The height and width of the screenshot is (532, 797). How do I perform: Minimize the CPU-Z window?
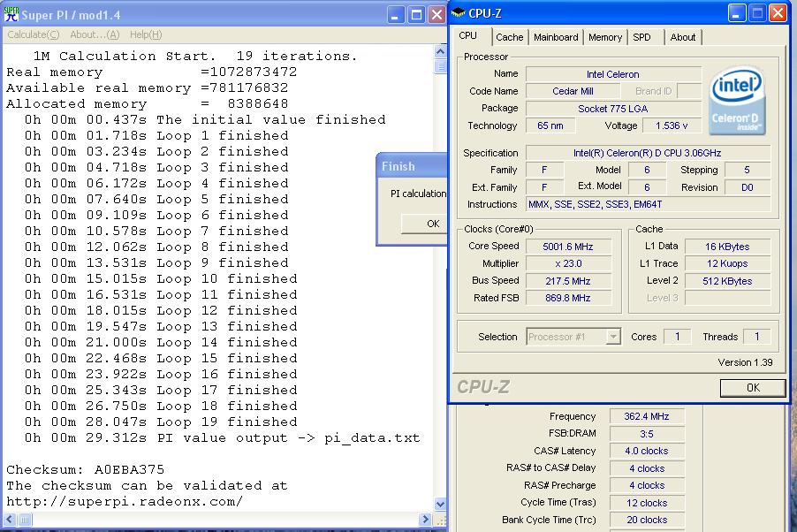(x=737, y=12)
